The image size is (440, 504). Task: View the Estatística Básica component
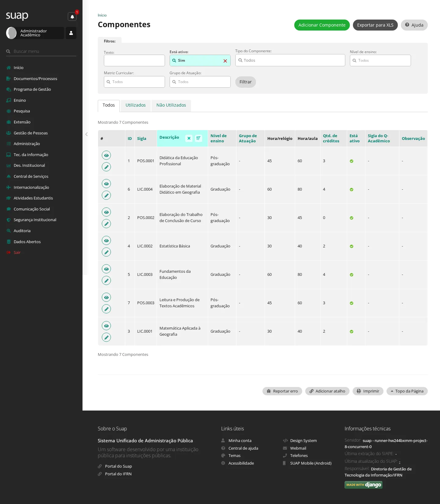[x=106, y=240]
